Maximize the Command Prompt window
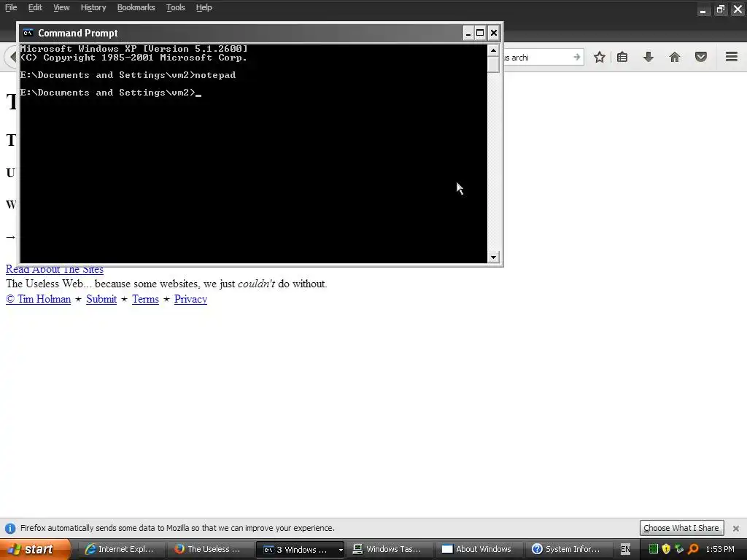This screenshot has width=747, height=560. (480, 33)
